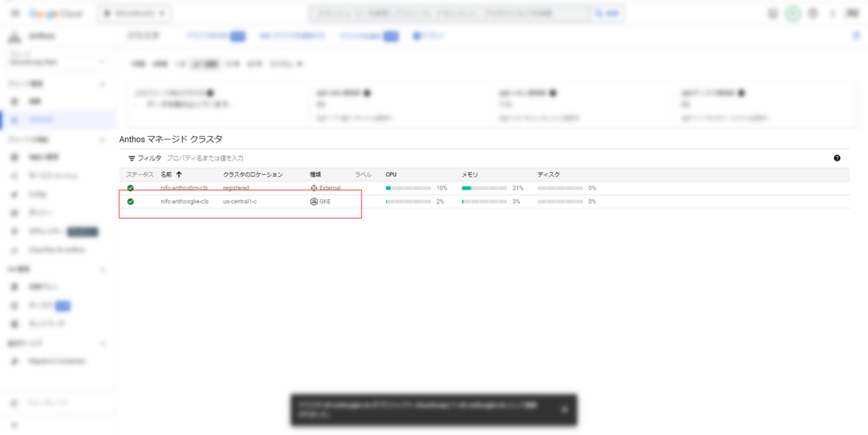The height and width of the screenshot is (435, 868).
Task: Click the ディスク column header
Action: [548, 174]
